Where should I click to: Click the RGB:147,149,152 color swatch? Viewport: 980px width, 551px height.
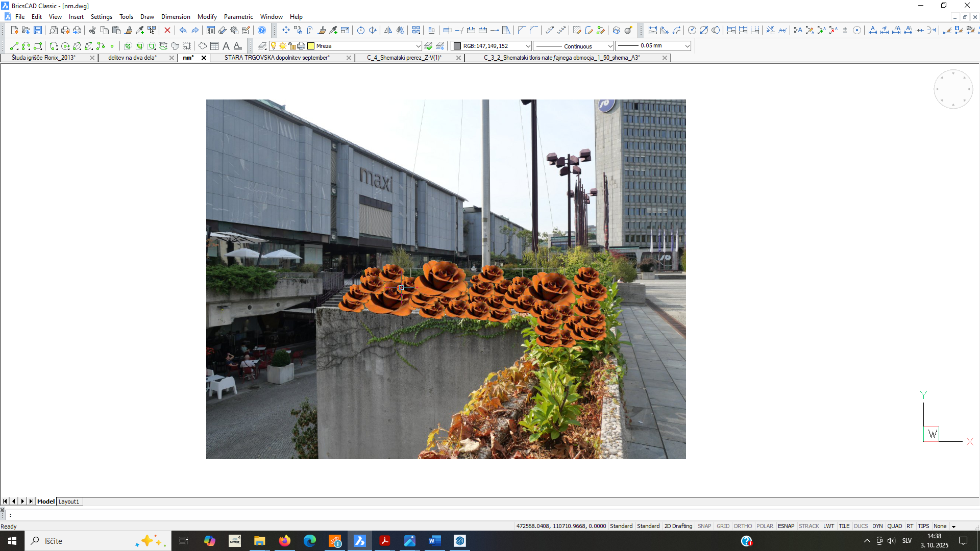click(x=457, y=46)
